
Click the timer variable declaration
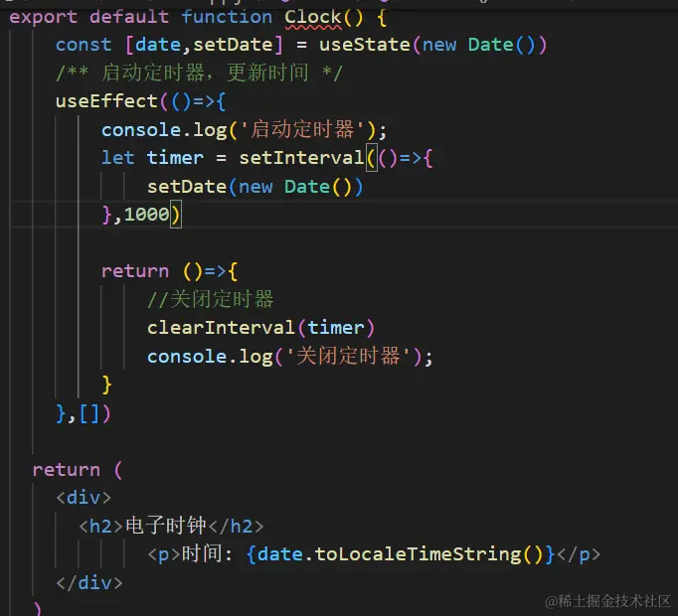tap(175, 158)
